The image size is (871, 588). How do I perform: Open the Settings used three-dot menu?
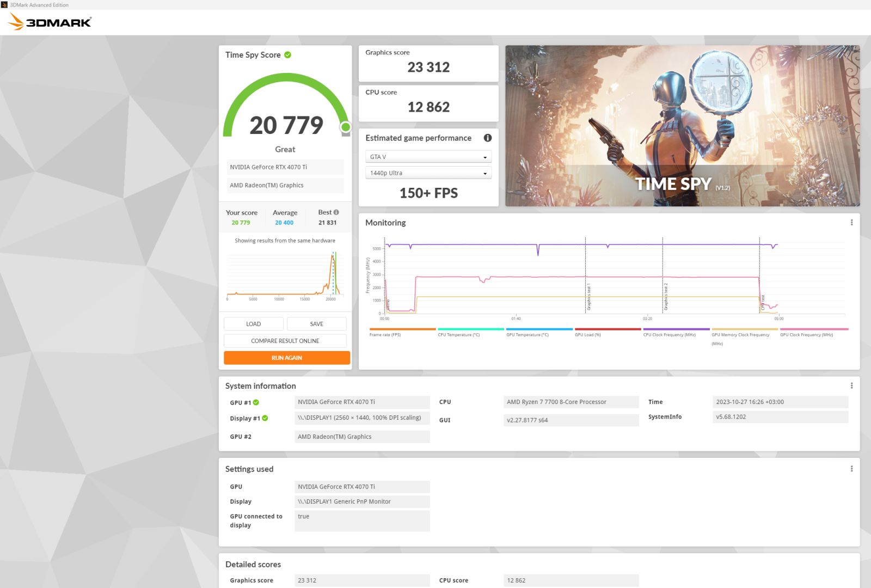pyautogui.click(x=851, y=469)
